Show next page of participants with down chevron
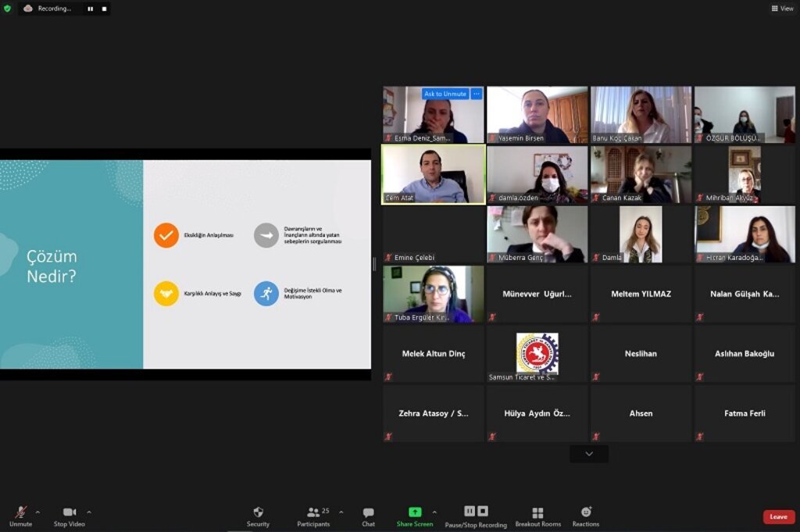This screenshot has height=532, width=800. (589, 454)
